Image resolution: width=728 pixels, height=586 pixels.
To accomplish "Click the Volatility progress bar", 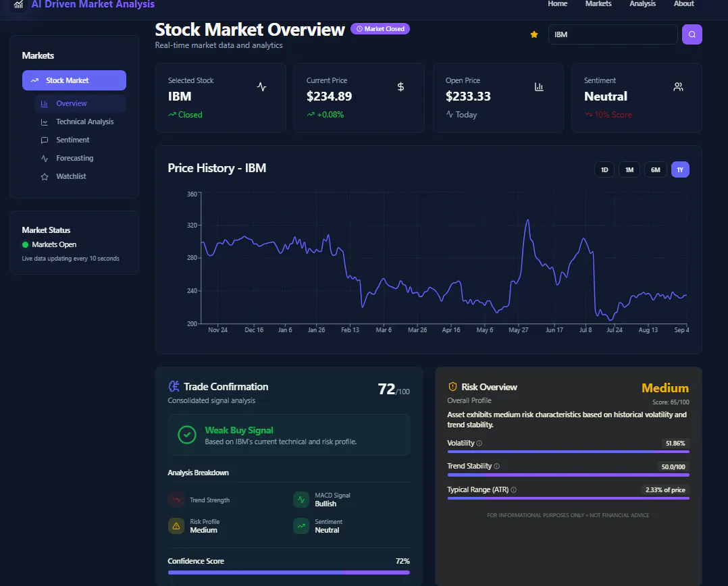I will pos(569,452).
